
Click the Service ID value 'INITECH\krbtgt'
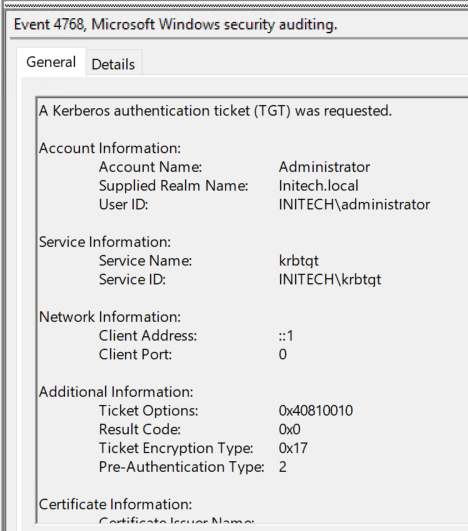pyautogui.click(x=330, y=280)
